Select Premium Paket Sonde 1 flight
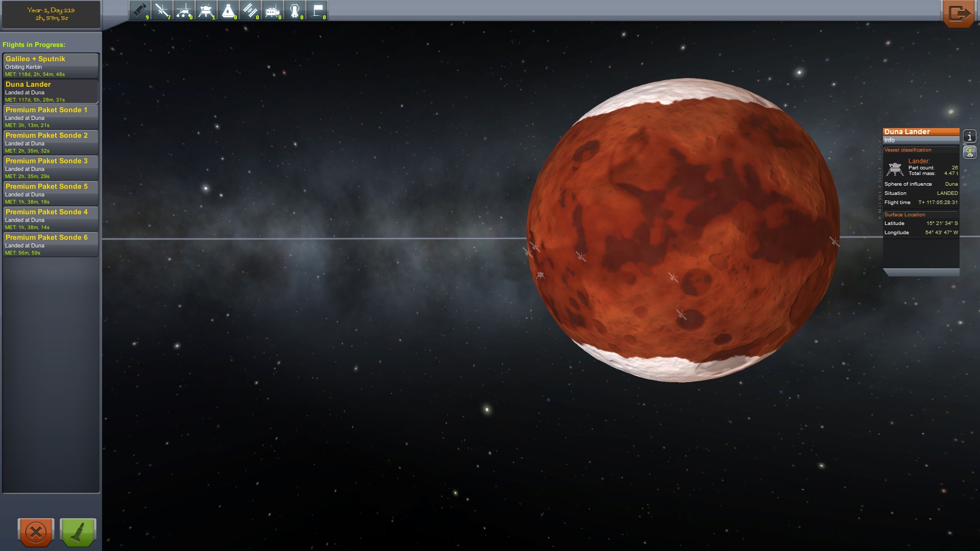The width and height of the screenshot is (980, 551). (x=51, y=117)
